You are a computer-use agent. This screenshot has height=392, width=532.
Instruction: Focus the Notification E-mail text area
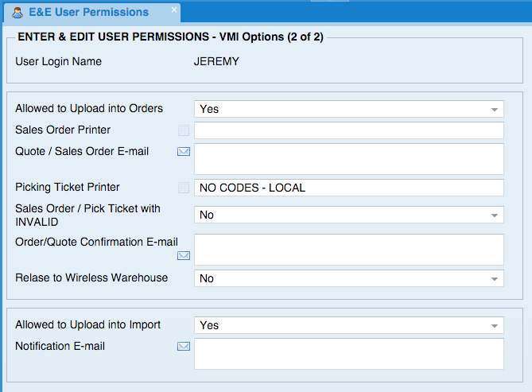[x=349, y=354]
